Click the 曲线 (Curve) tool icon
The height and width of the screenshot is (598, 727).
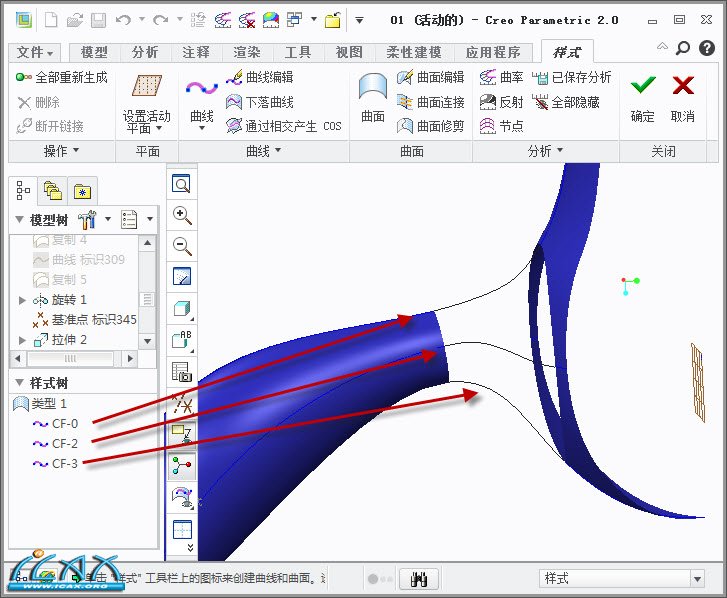(201, 92)
